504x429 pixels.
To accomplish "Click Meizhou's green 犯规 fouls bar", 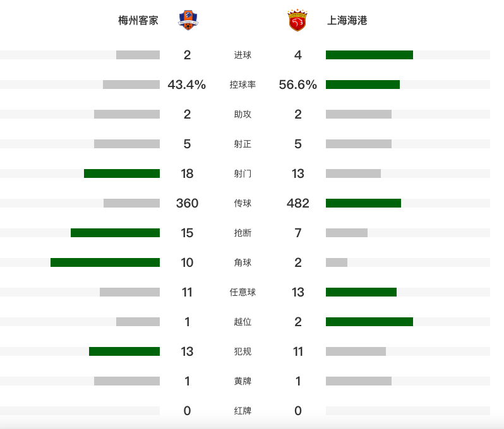I will [x=124, y=351].
